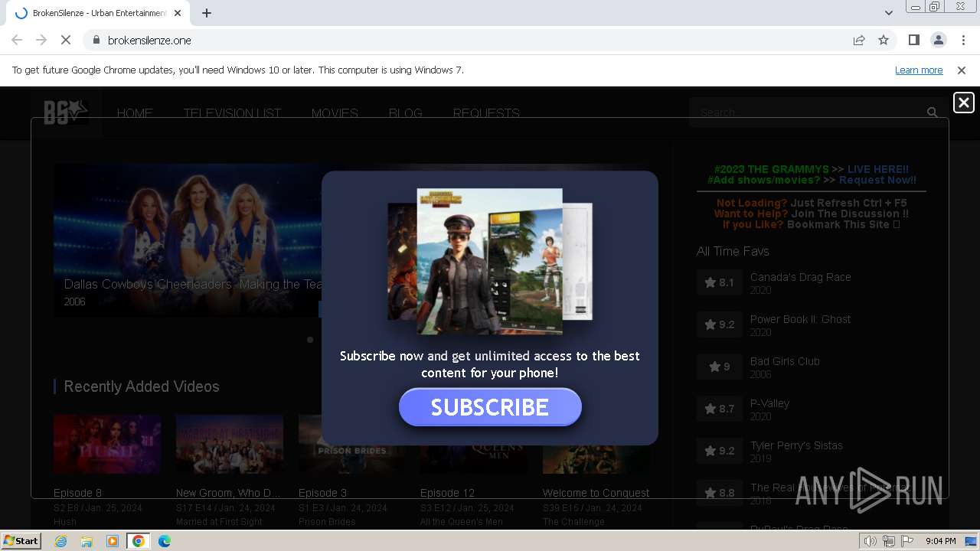Open Welcome to Conquest title link

596,493
